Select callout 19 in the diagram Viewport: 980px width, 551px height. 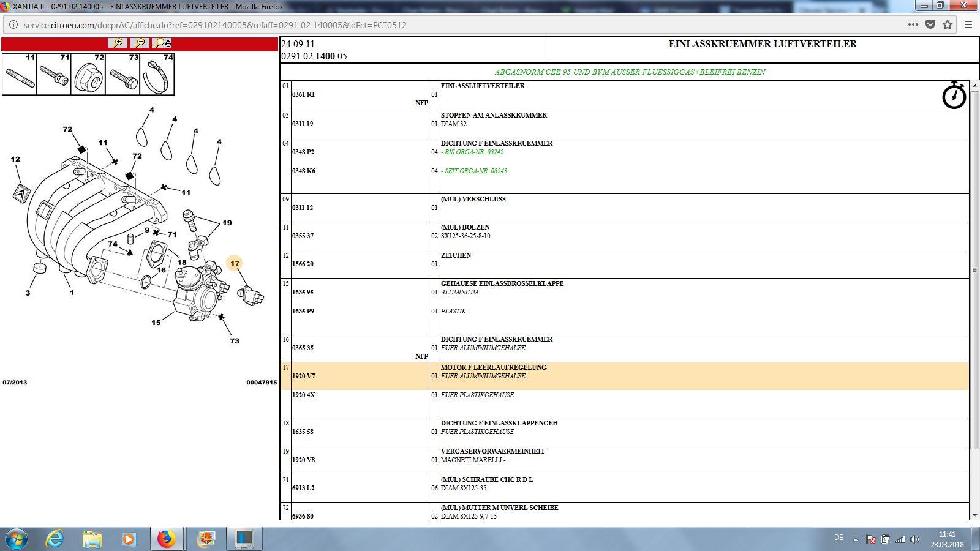pos(227,223)
